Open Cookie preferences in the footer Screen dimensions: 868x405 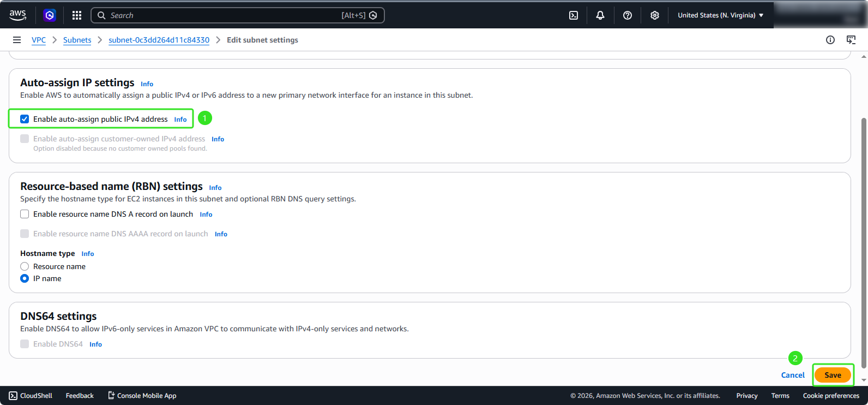click(x=831, y=396)
